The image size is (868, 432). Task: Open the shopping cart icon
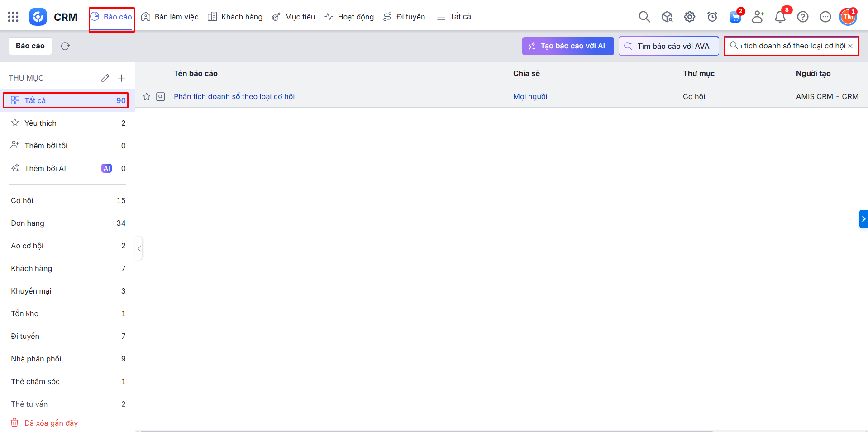tap(734, 17)
